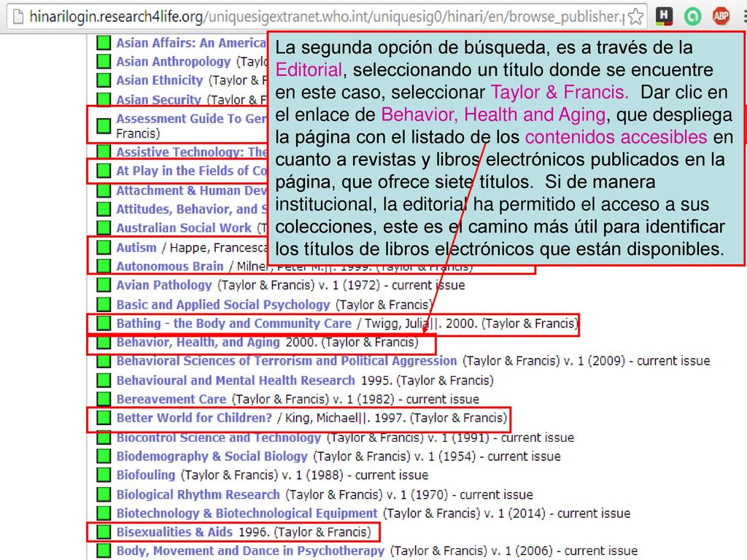Image resolution: width=747 pixels, height=560 pixels.
Task: Click green square beside Biodemography & Social Biology
Action: coord(104,456)
